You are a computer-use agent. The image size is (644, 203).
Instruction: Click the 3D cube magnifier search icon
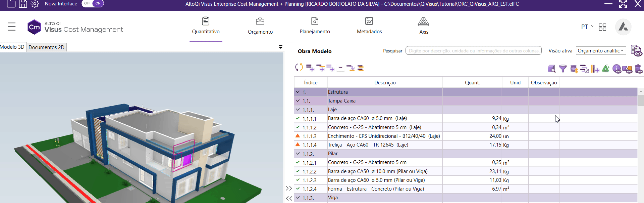(551, 69)
